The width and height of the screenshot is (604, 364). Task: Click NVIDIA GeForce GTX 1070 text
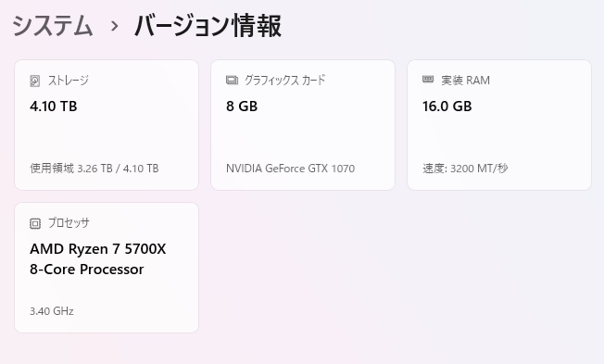(x=291, y=169)
